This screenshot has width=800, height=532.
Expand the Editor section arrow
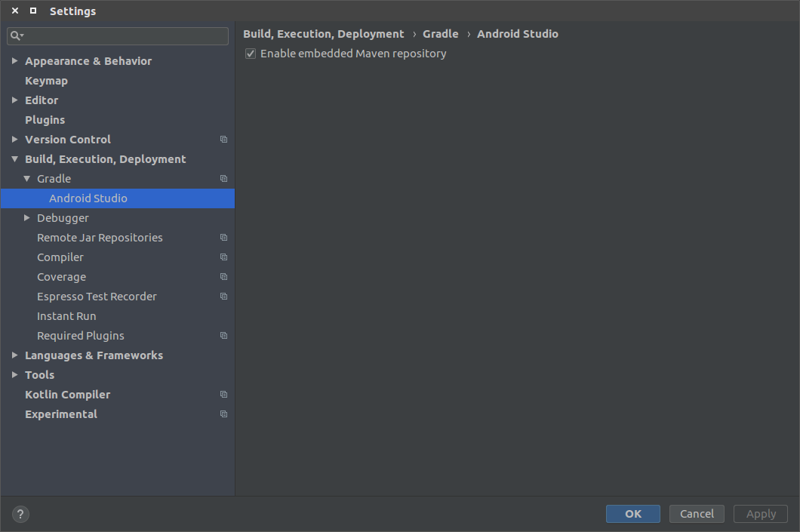tap(15, 100)
